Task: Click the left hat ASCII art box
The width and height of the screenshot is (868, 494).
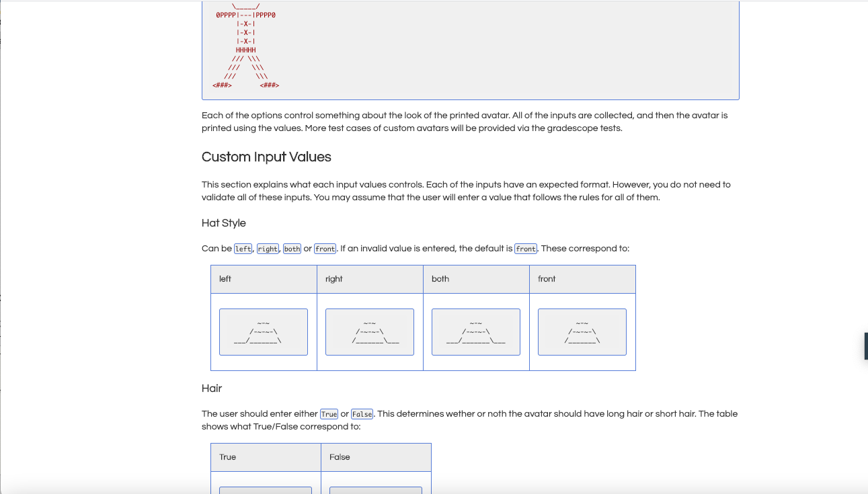Action: click(x=264, y=332)
